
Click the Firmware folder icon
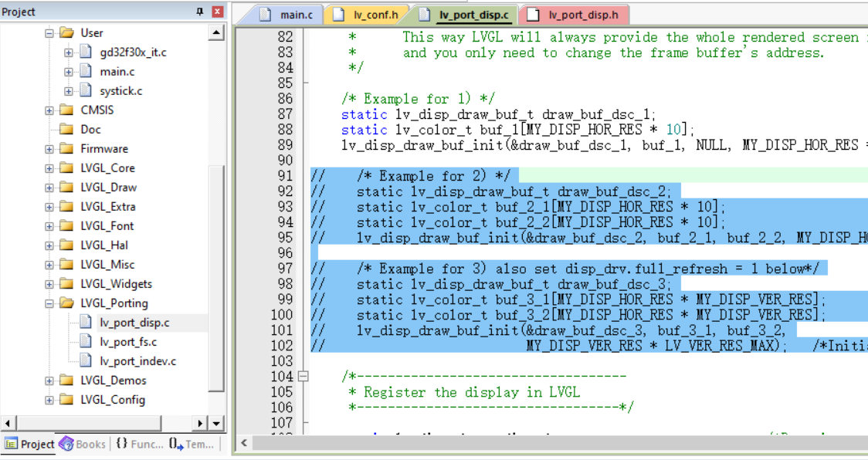[x=66, y=148]
